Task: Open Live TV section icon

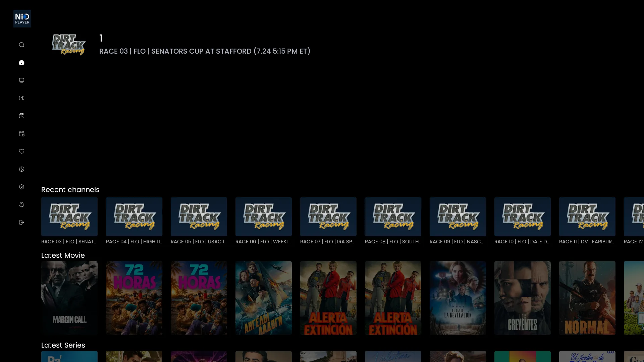Action: (21, 80)
